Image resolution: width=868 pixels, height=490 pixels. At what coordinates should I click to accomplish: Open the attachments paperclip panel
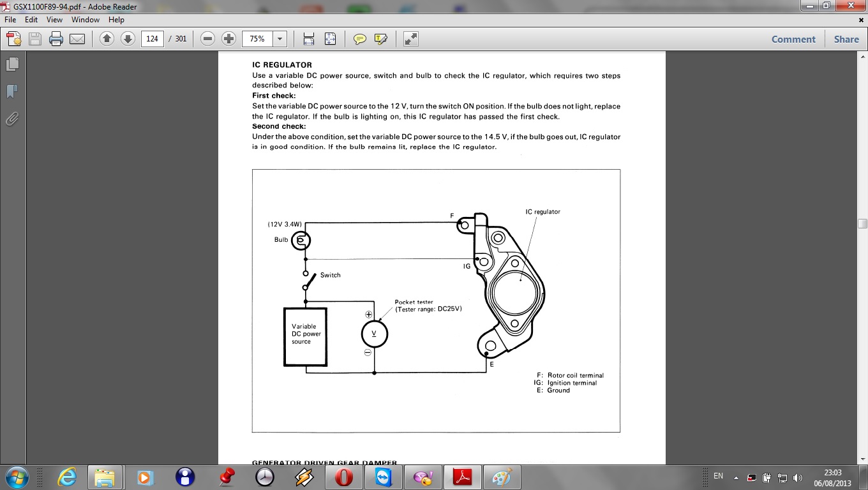12,119
